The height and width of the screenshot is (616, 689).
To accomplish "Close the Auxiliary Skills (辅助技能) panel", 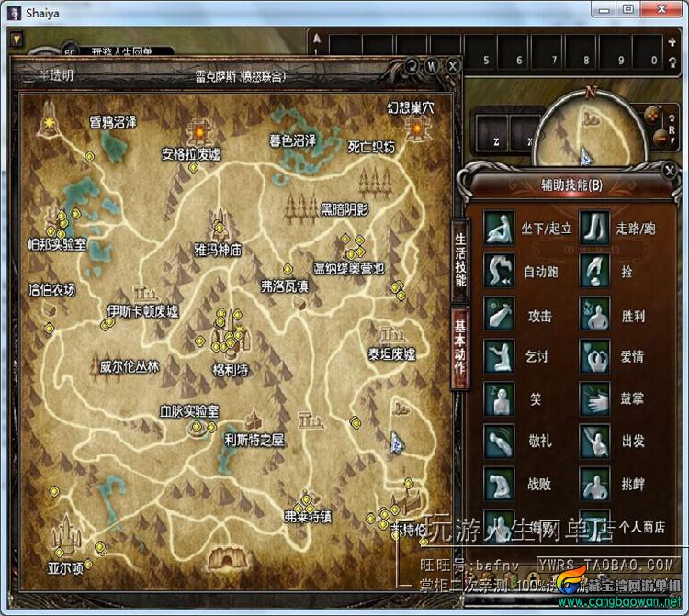I will point(669,172).
